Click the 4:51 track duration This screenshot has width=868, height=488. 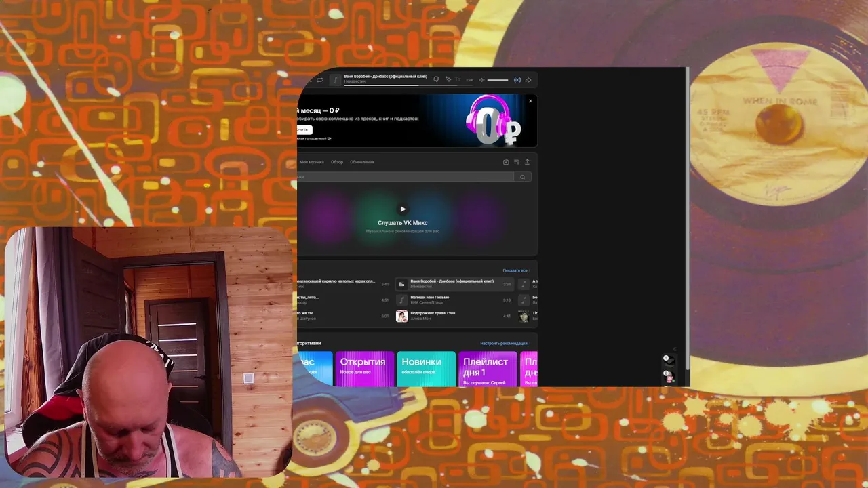pyautogui.click(x=384, y=300)
